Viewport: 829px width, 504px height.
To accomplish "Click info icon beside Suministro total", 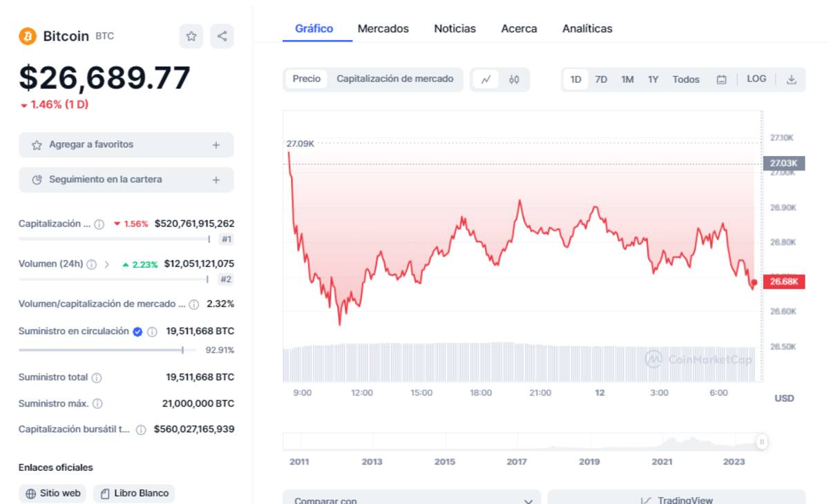I will tap(97, 378).
